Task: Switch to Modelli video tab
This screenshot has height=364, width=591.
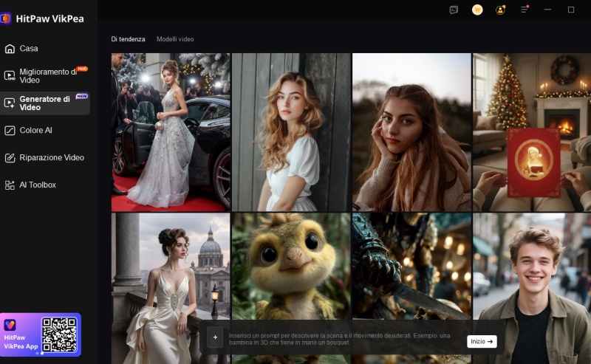Action: tap(175, 39)
